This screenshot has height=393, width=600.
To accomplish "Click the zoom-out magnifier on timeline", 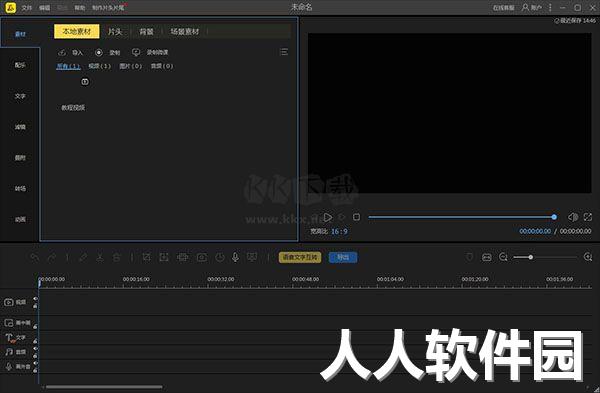I will point(503,257).
